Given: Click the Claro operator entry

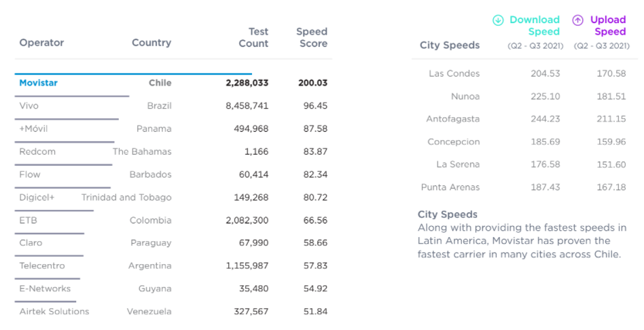Looking at the screenshot, I should click(31, 243).
